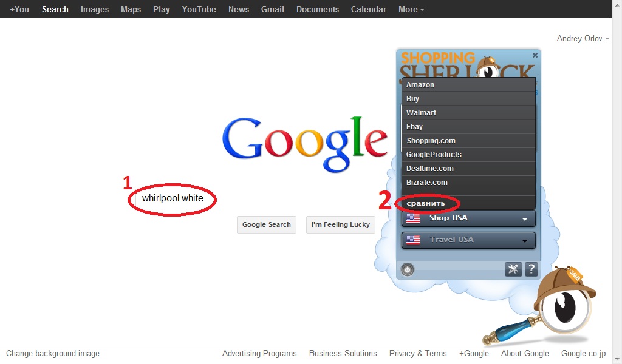Screen dimensions: 622x364
Task: Select Dealtime.com from the shop list
Action: point(468,168)
